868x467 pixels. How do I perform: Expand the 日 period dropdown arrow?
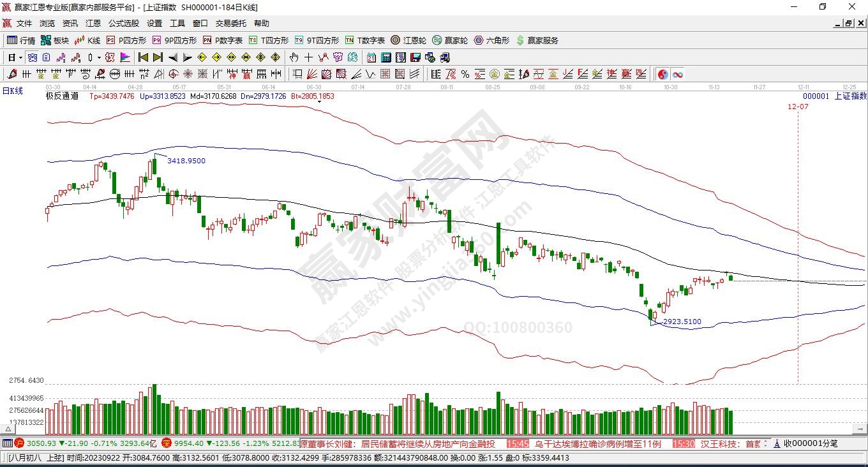[20, 57]
